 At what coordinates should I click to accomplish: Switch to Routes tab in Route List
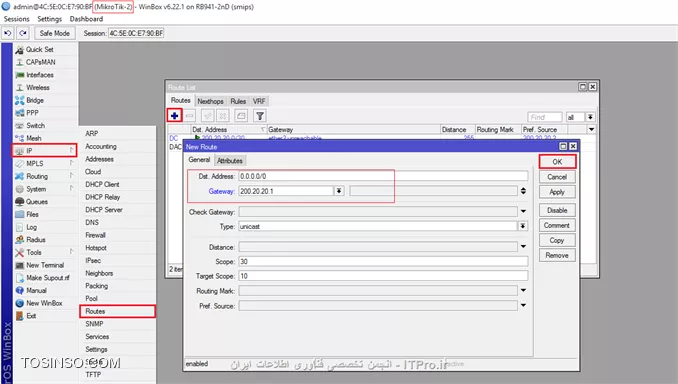point(180,100)
